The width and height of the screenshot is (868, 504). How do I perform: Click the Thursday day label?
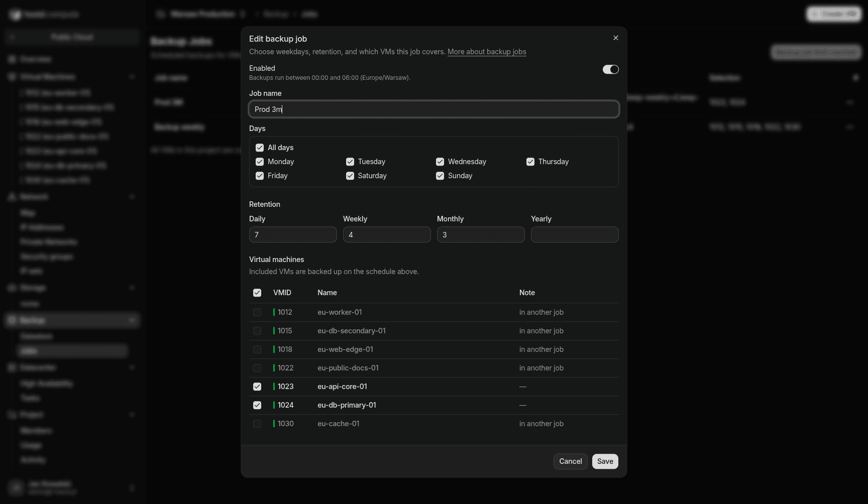(x=554, y=162)
